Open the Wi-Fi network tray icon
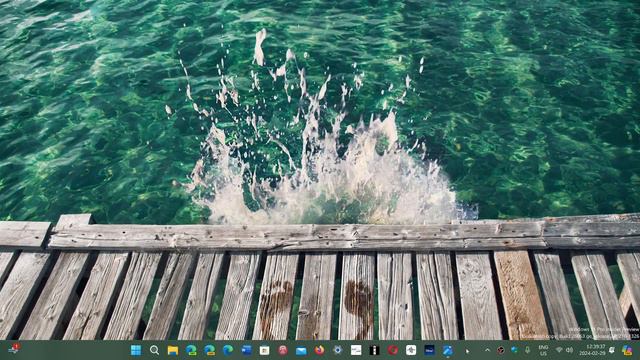Screen dimensions: 640x360 559,350
